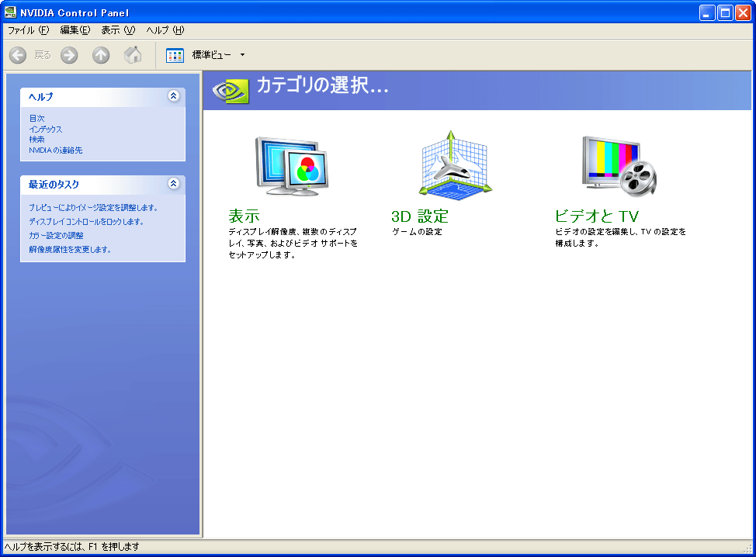Open プレビューによりイメージ設定を調整します task link
Viewport: 756px width, 557px height.
[93, 208]
